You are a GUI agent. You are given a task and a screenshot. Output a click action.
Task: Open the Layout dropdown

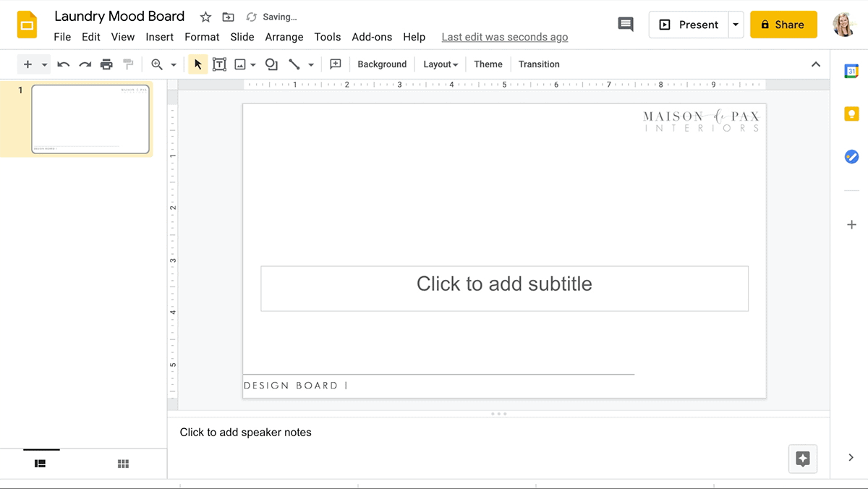point(441,64)
